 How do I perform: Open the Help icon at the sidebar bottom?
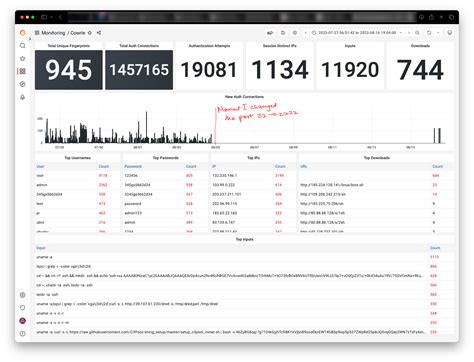tap(22, 333)
